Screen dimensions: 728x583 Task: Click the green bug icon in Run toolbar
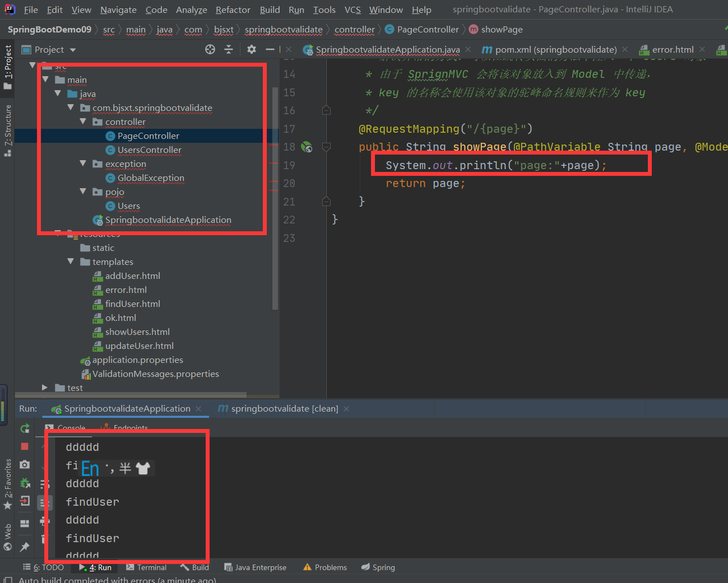coord(25,483)
